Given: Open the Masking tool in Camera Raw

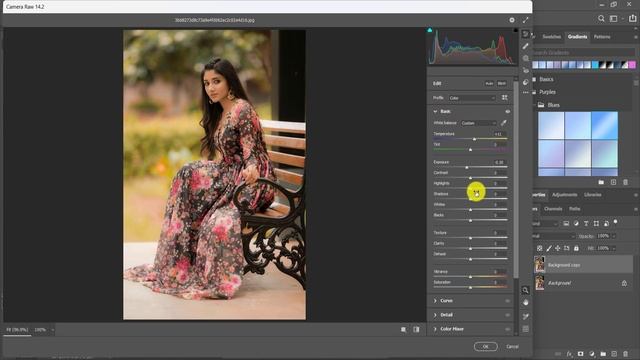Looking at the screenshot, I should click(526, 58).
